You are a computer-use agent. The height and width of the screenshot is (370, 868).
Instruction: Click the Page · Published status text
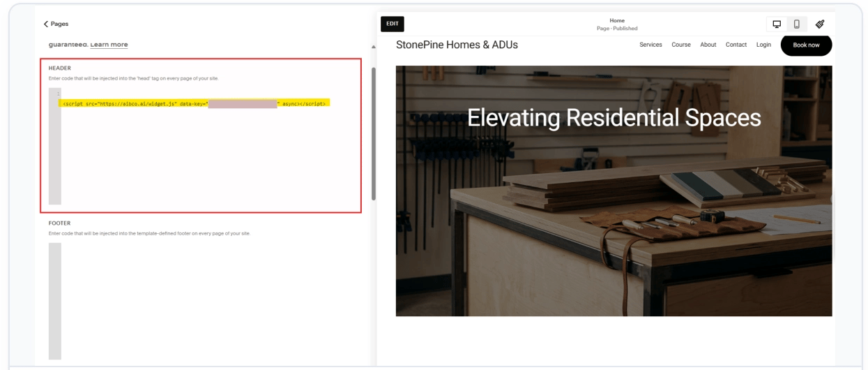[617, 29]
